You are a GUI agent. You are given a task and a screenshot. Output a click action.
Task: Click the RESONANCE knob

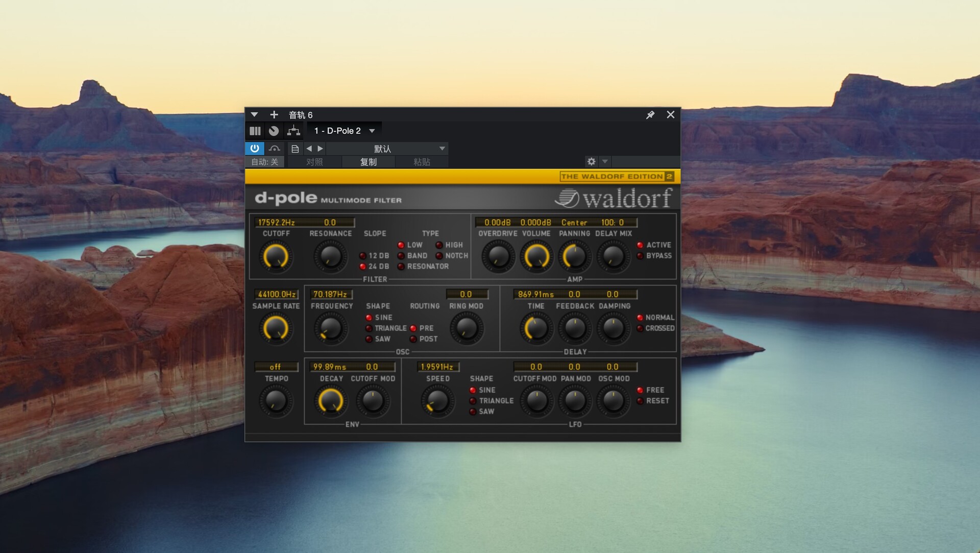(x=330, y=256)
